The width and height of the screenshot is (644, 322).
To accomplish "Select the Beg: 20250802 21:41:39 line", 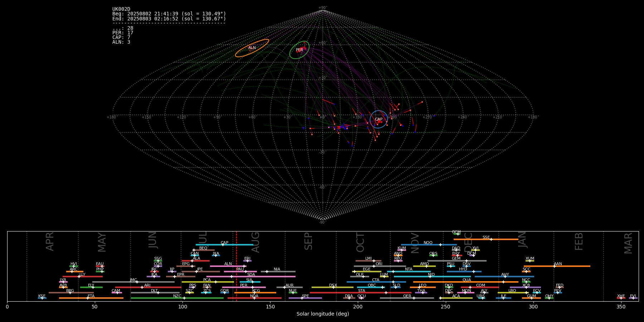I will (169, 14).
